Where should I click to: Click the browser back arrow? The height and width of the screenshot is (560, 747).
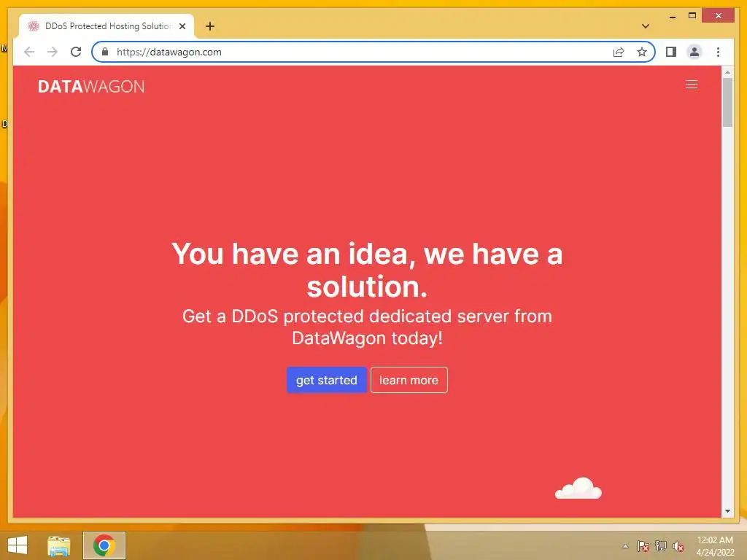[x=29, y=52]
